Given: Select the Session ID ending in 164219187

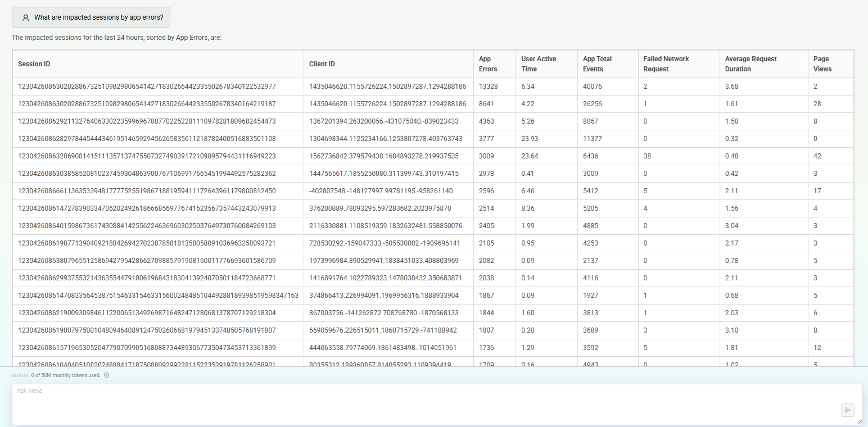Looking at the screenshot, I should [x=147, y=104].
